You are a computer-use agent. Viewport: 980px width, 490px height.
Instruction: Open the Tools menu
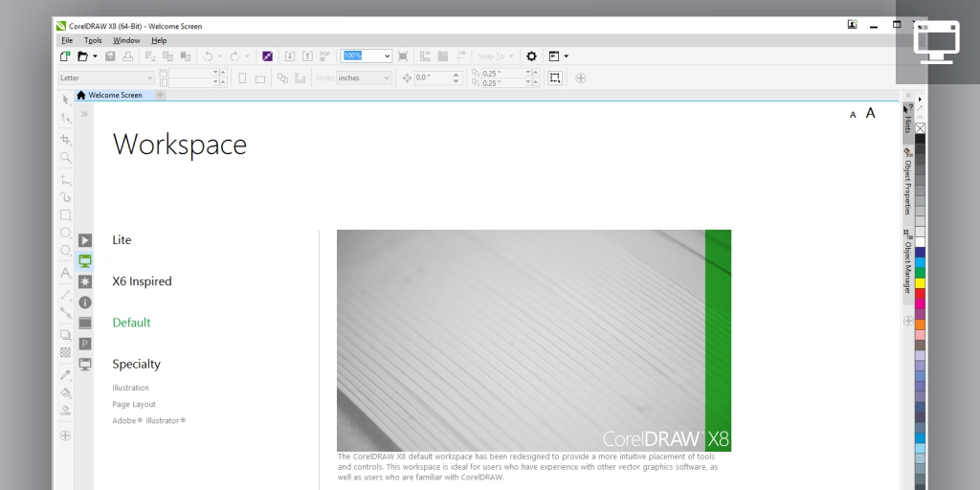[93, 40]
